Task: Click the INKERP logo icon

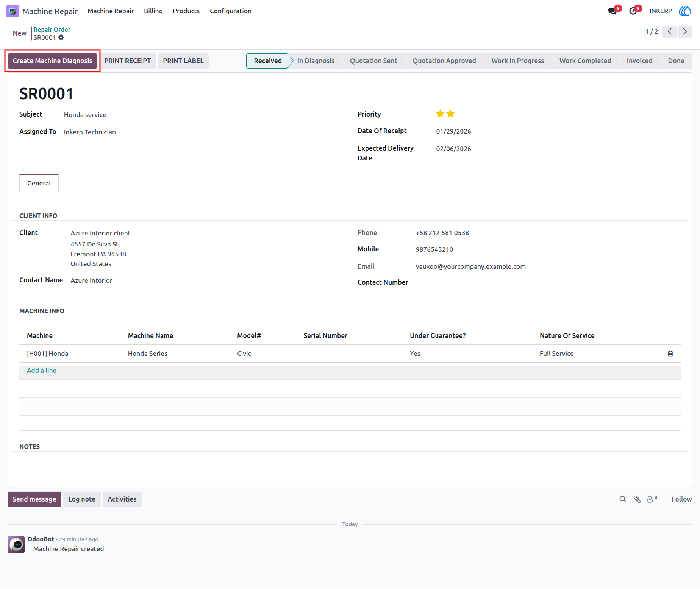Action: click(685, 11)
